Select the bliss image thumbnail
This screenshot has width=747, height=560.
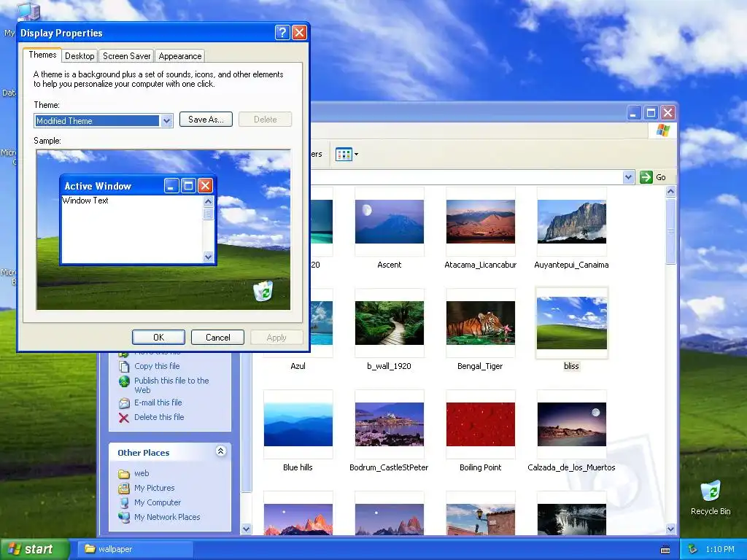[572, 323]
